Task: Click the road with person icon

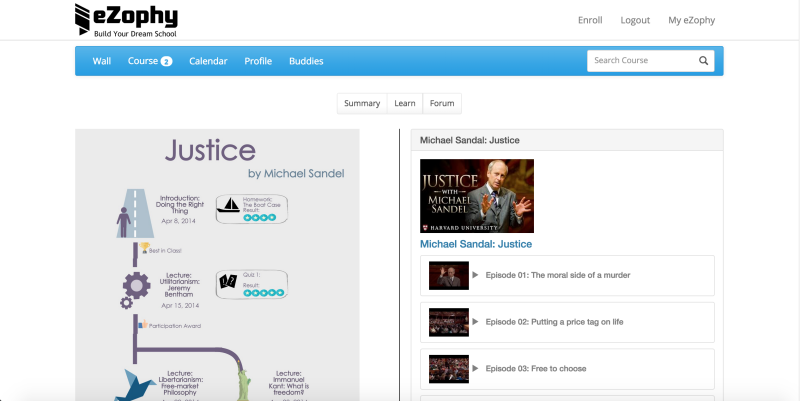Action: pyautogui.click(x=135, y=213)
